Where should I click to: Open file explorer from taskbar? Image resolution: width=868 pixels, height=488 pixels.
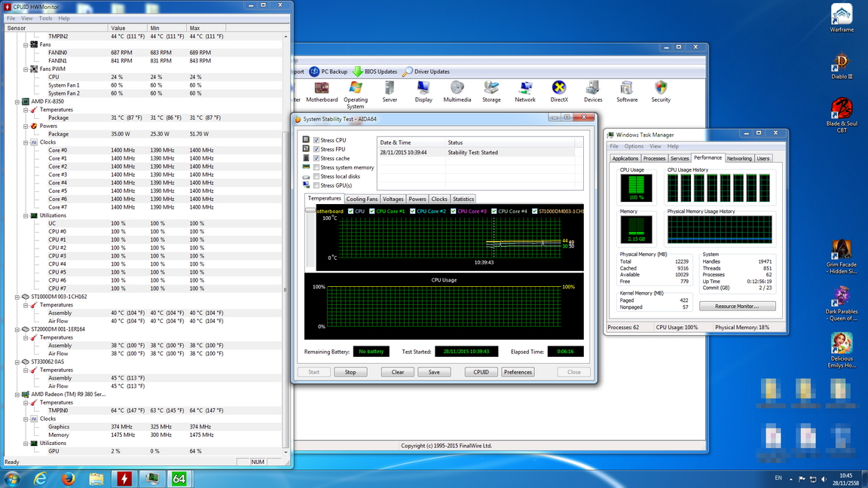coord(96,479)
